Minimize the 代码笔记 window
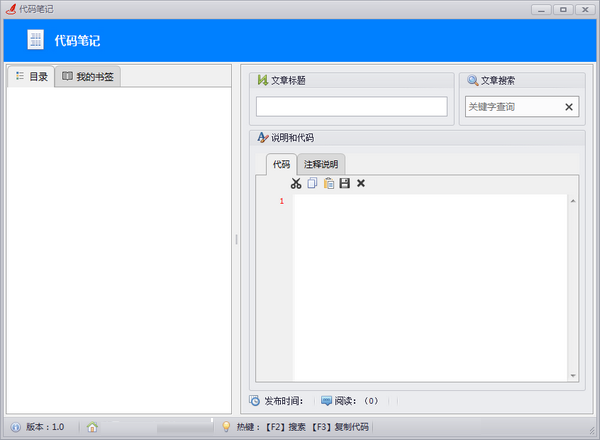Image resolution: width=600 pixels, height=440 pixels. (541, 10)
